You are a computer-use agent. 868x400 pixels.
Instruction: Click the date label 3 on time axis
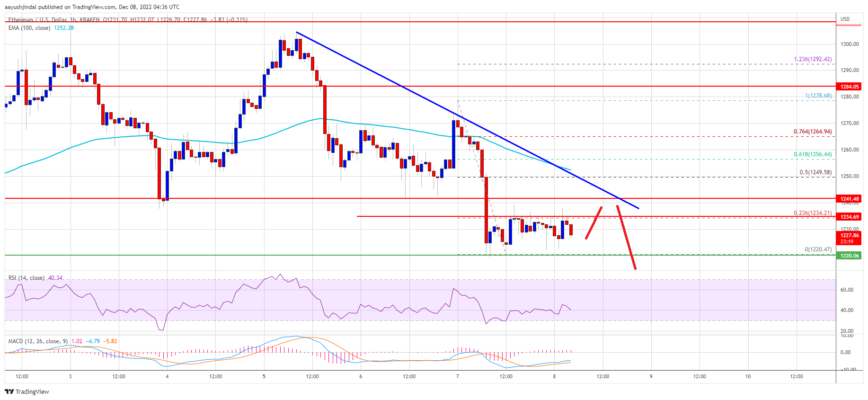point(71,377)
